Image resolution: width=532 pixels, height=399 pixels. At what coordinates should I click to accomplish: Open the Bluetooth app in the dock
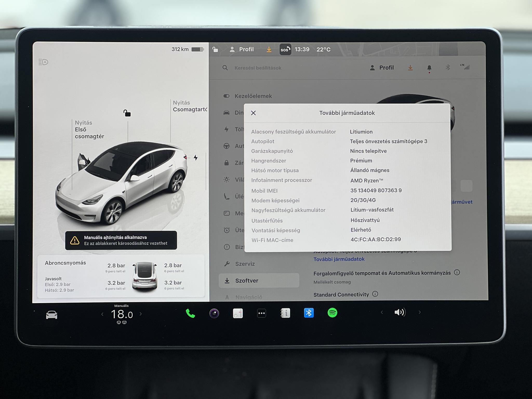(309, 313)
